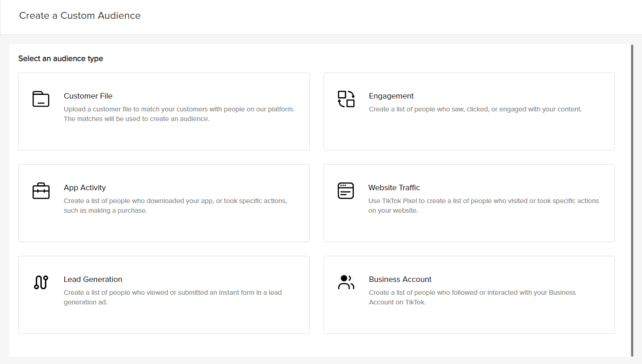The width and height of the screenshot is (642, 364).
Task: Select the Customer File heading
Action: (x=88, y=96)
